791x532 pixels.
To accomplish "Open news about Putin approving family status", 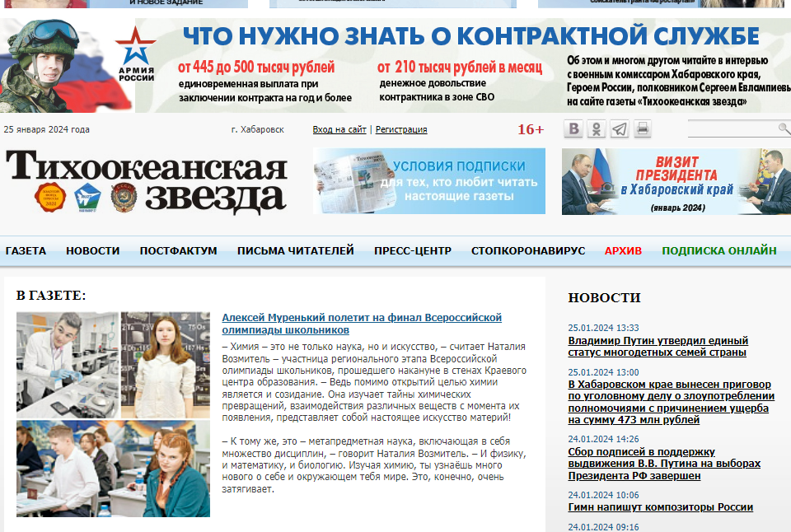I will coord(658,347).
